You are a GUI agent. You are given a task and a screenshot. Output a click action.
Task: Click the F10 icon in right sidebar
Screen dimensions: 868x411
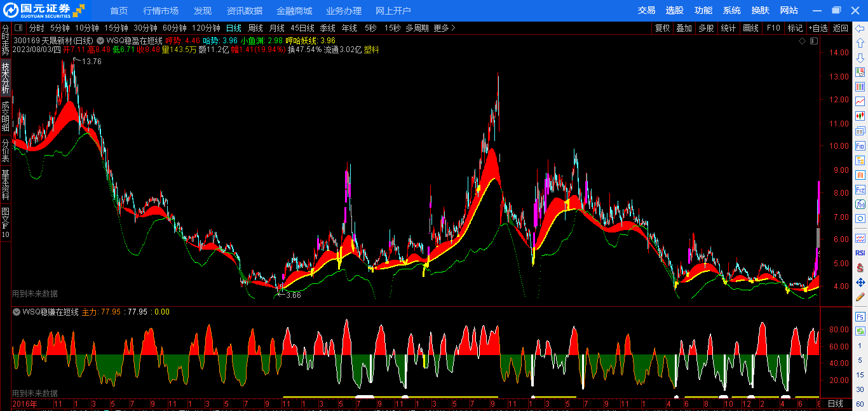click(860, 145)
